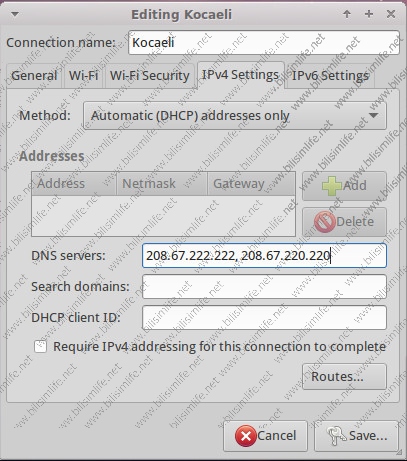Close the Editing Kocaeli dialog

391,14
